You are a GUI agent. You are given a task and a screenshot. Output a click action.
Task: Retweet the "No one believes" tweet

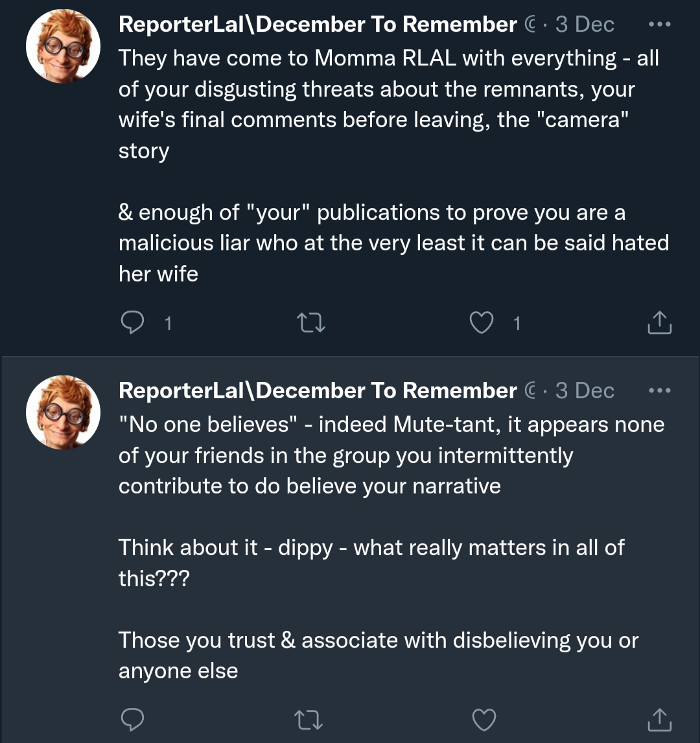310,718
